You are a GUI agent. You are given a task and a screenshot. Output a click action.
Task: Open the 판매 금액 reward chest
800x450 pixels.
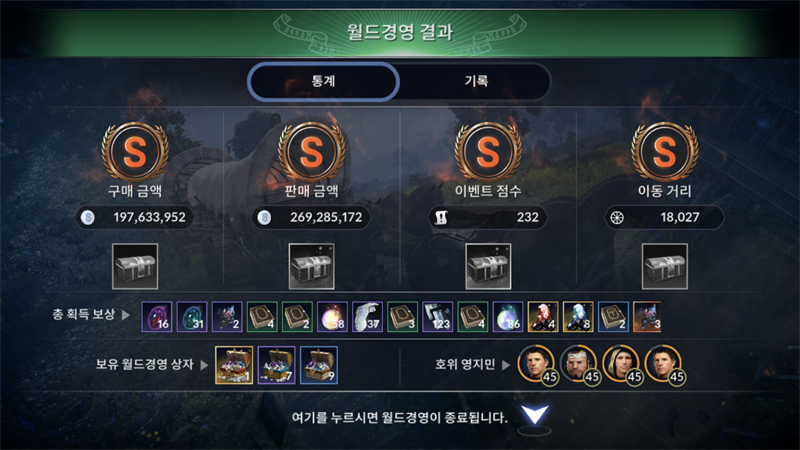312,266
